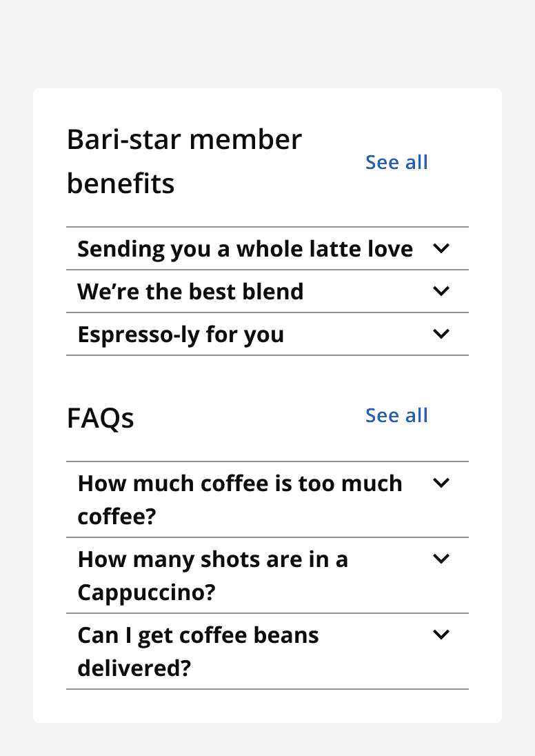
Task: Select the chevron icon beside the second benefit
Action: pyautogui.click(x=441, y=291)
